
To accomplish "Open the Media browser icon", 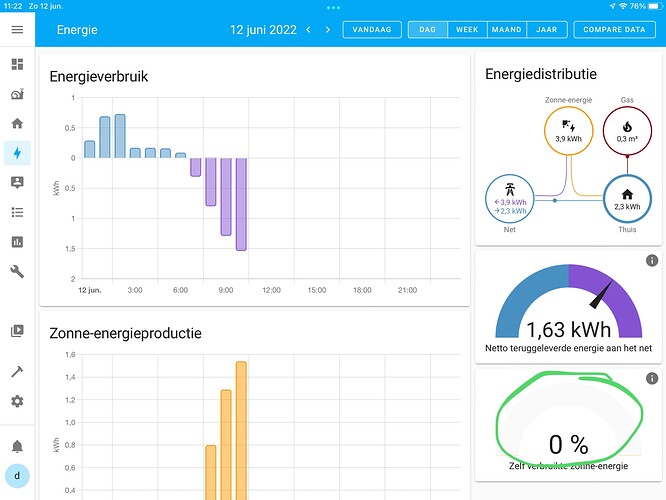I will pyautogui.click(x=17, y=331).
